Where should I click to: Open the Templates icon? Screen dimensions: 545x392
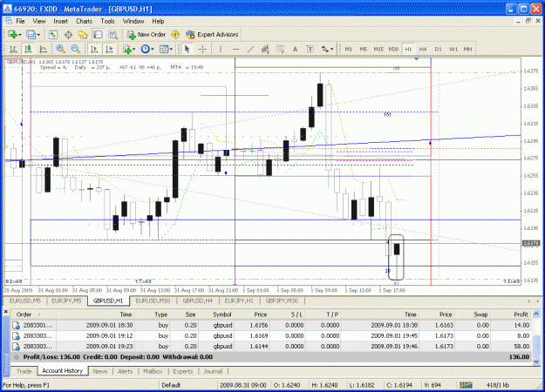point(163,50)
